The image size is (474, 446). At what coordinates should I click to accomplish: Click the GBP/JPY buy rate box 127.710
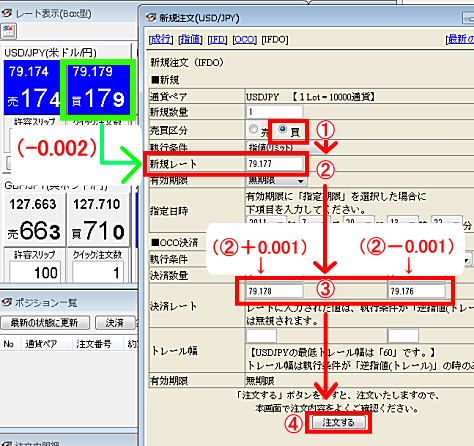click(x=98, y=220)
